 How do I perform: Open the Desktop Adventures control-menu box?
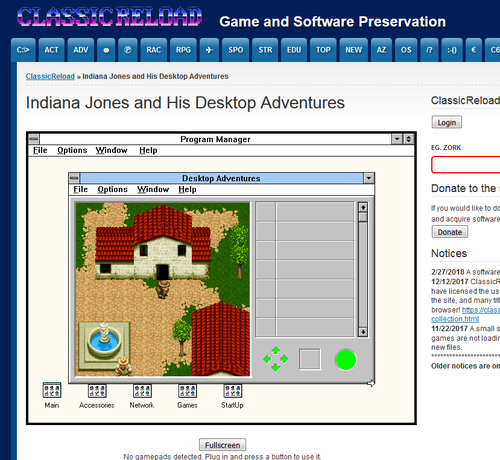pos(74,178)
